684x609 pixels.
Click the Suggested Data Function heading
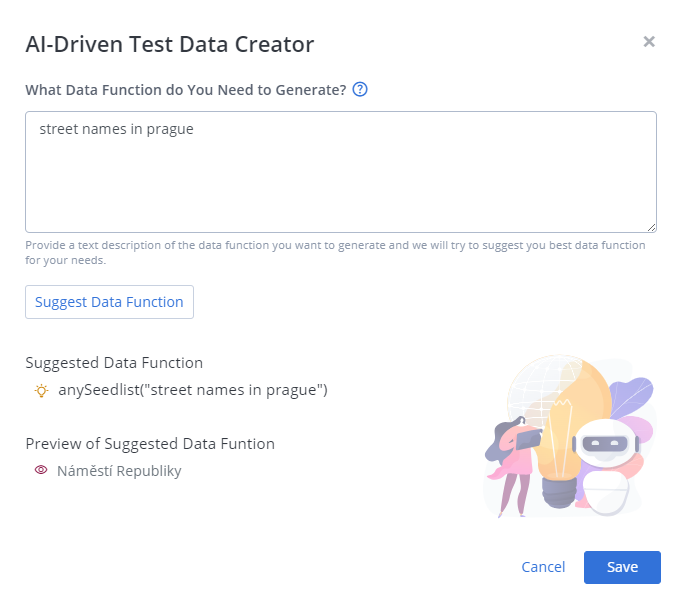point(114,363)
